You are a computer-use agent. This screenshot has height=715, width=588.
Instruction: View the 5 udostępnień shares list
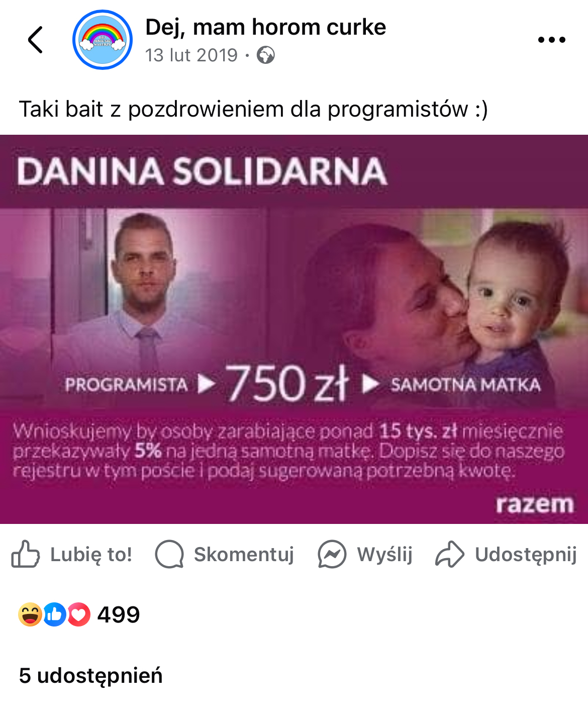coord(91,676)
